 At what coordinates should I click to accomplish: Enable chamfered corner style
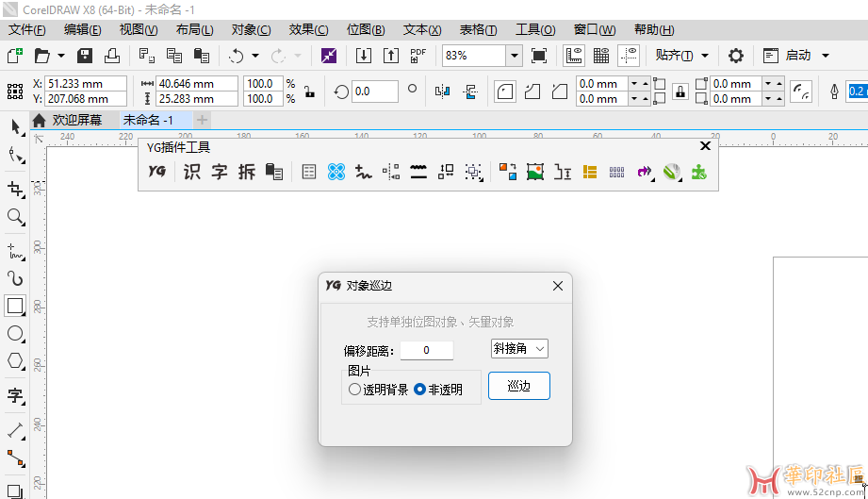[x=560, y=91]
